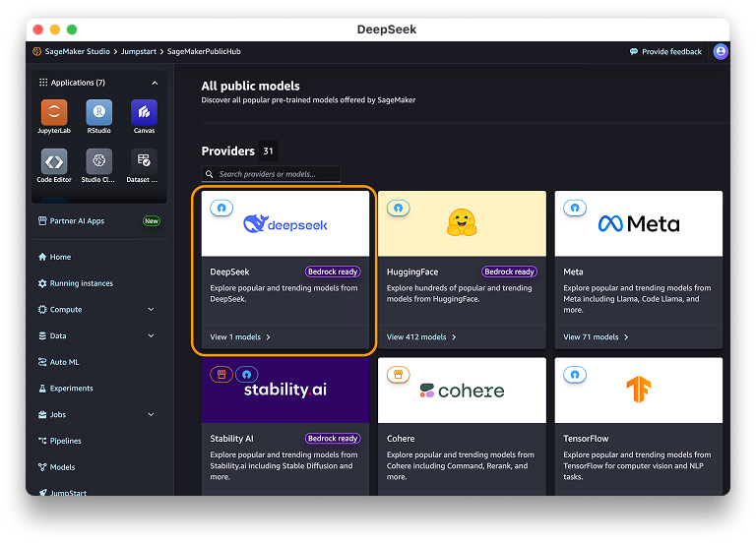Click the open-weights badge on DeepSeek card
Image resolution: width=756 pixels, height=543 pixels.
coord(221,209)
